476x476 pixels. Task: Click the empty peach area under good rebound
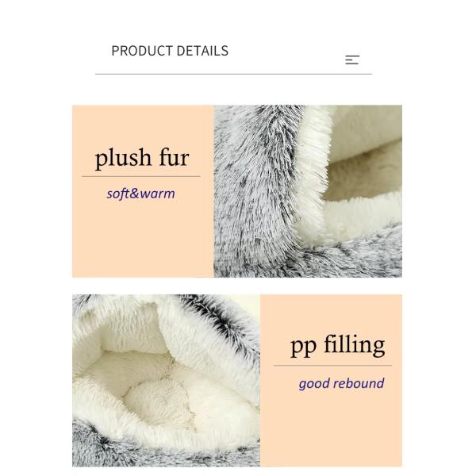point(331,429)
